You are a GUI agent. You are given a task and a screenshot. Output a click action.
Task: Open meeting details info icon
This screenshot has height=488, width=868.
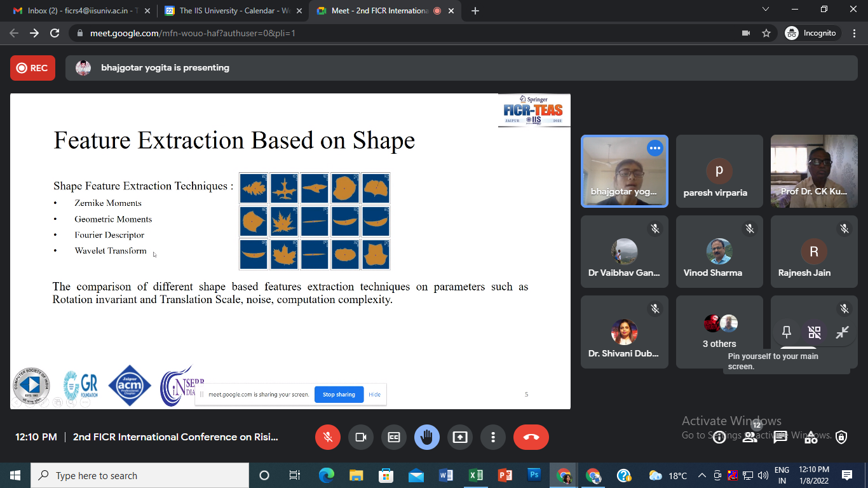pyautogui.click(x=719, y=437)
